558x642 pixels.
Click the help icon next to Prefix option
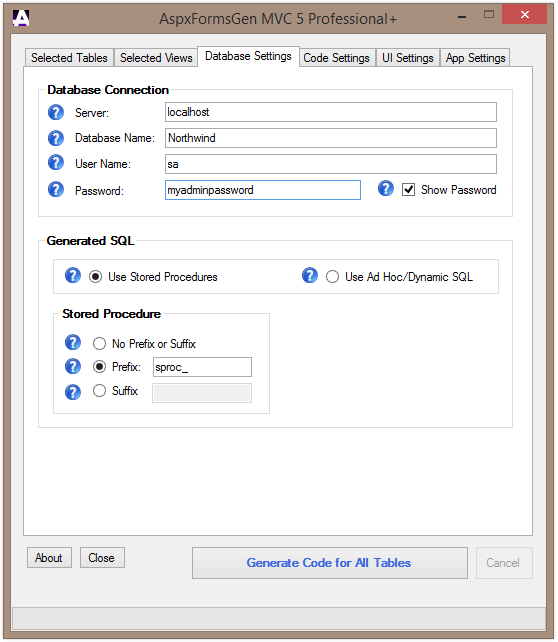(x=73, y=366)
